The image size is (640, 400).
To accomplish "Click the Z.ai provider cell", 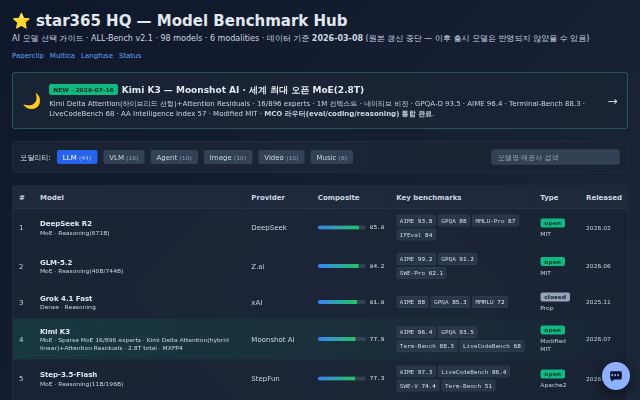I will [x=258, y=267].
